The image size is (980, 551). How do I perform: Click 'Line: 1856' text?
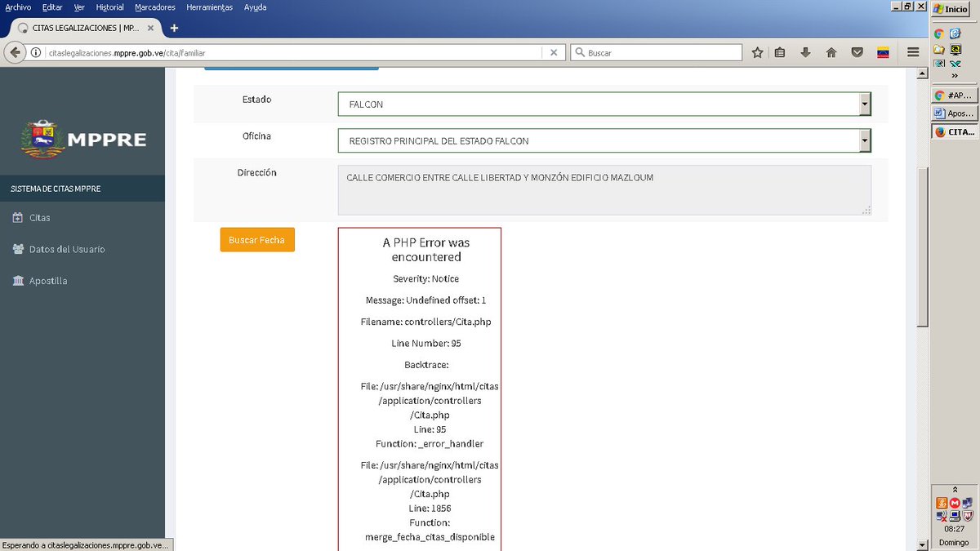430,508
